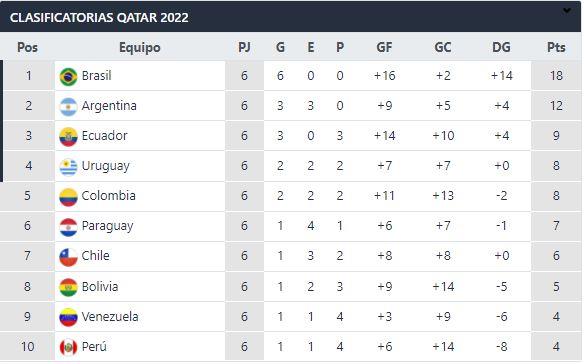Click the Paraguay flag icon
The width and height of the screenshot is (584, 364).
coord(69,227)
